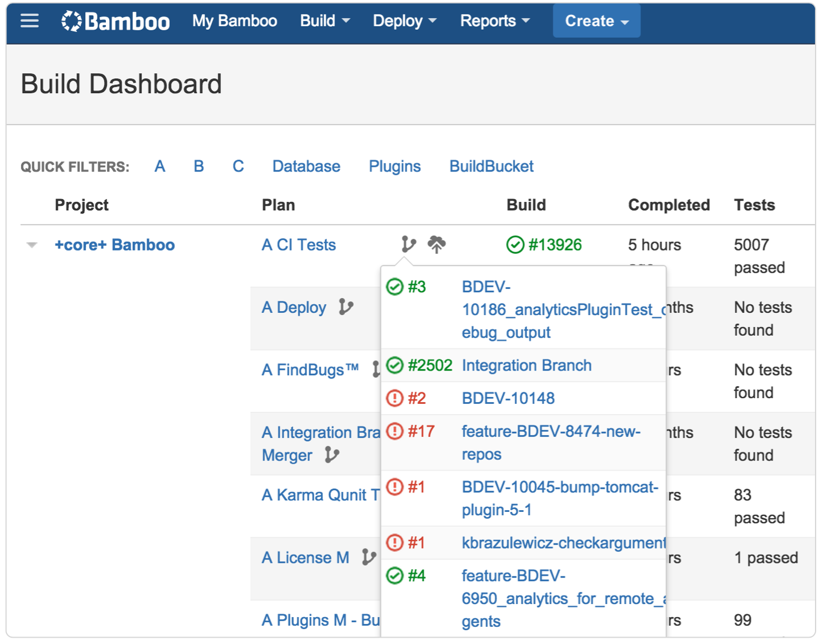Viewport: 823px width, 644px height.
Task: Click the 5007 passed test result
Action: click(759, 256)
